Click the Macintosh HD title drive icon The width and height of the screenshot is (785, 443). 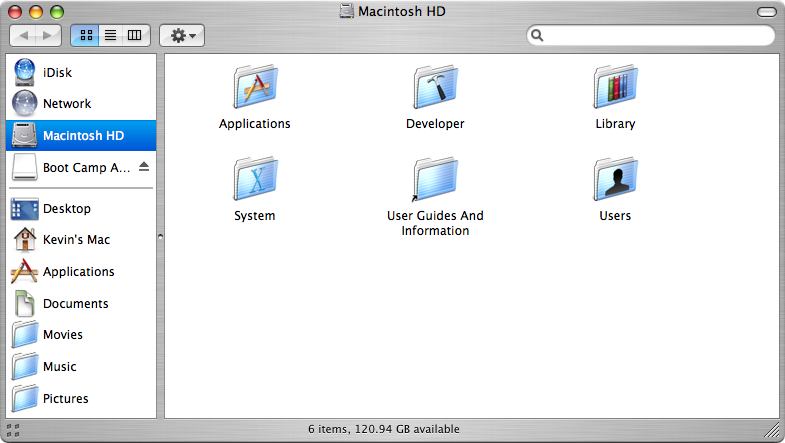[346, 11]
